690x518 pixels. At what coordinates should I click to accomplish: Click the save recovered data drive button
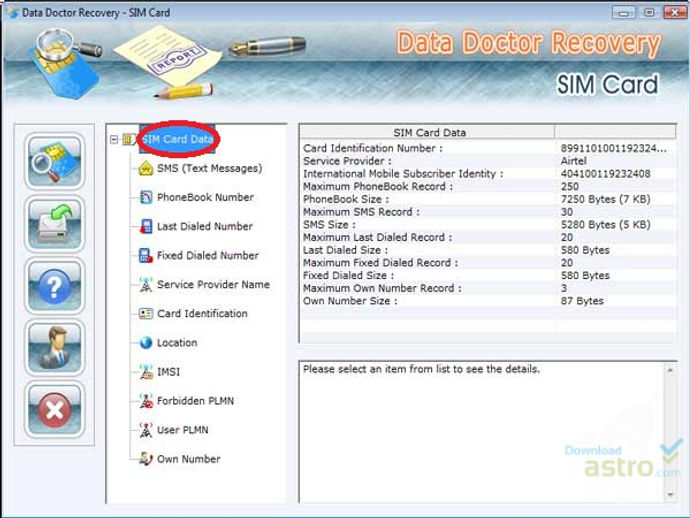(55, 224)
